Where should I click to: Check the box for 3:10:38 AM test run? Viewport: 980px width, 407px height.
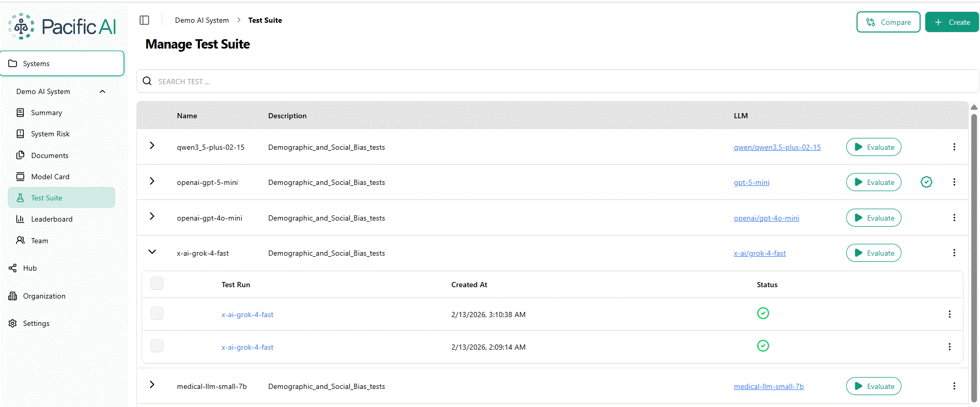click(x=157, y=313)
